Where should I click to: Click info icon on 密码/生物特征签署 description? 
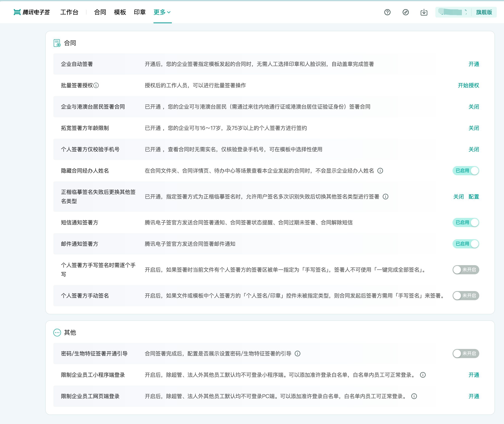click(x=297, y=354)
